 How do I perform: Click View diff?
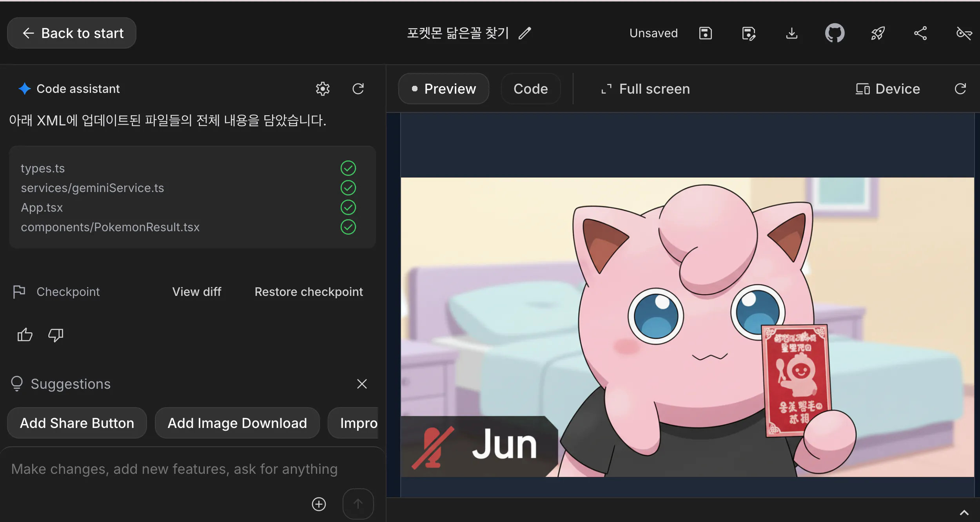click(197, 292)
